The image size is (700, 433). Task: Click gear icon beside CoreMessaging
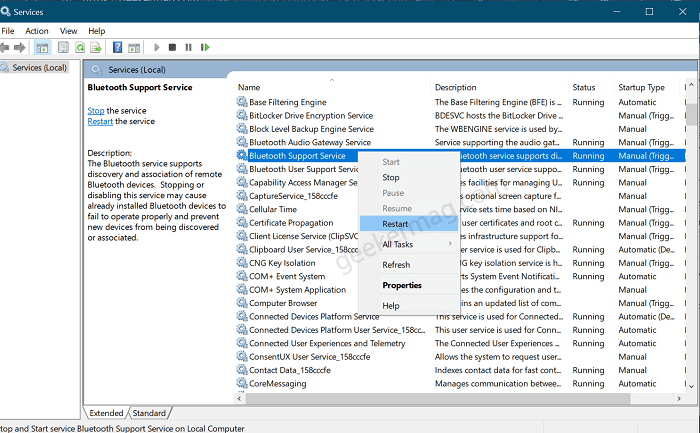point(242,383)
